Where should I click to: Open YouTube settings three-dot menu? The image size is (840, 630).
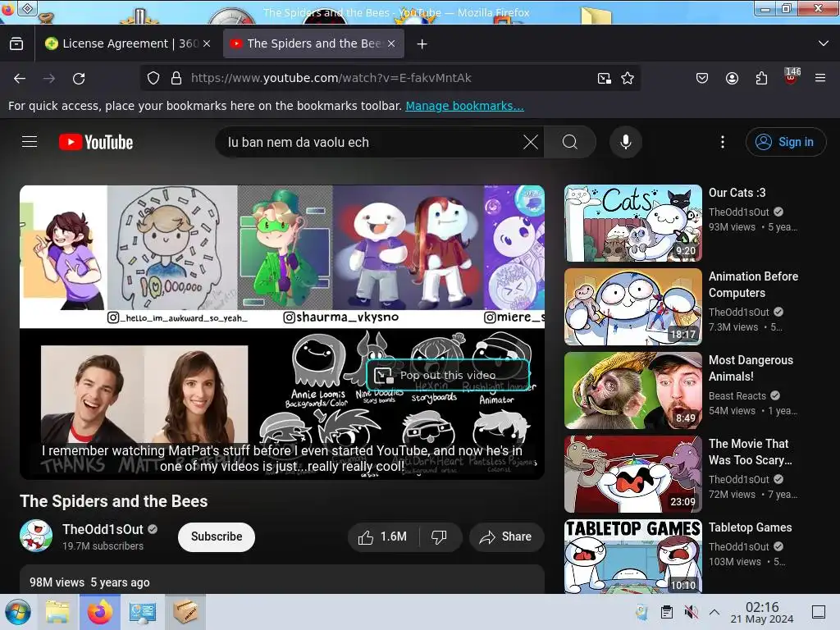723,142
